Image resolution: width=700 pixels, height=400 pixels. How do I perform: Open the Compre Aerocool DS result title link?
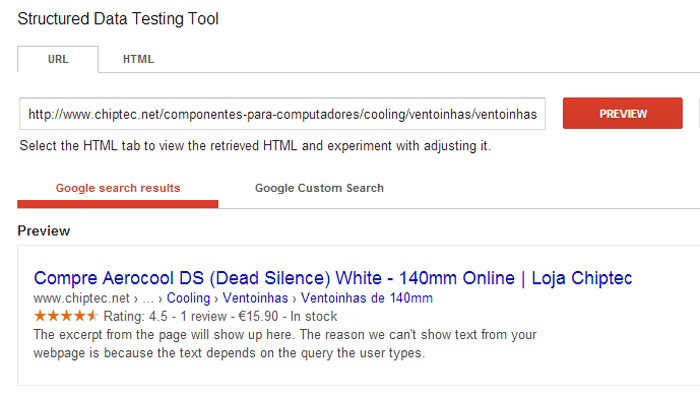coord(333,278)
